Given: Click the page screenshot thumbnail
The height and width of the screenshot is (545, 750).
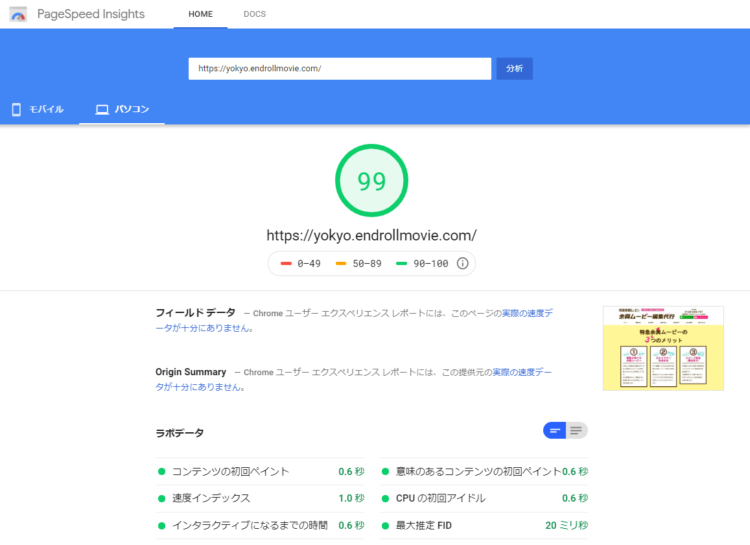Looking at the screenshot, I should point(663,348).
